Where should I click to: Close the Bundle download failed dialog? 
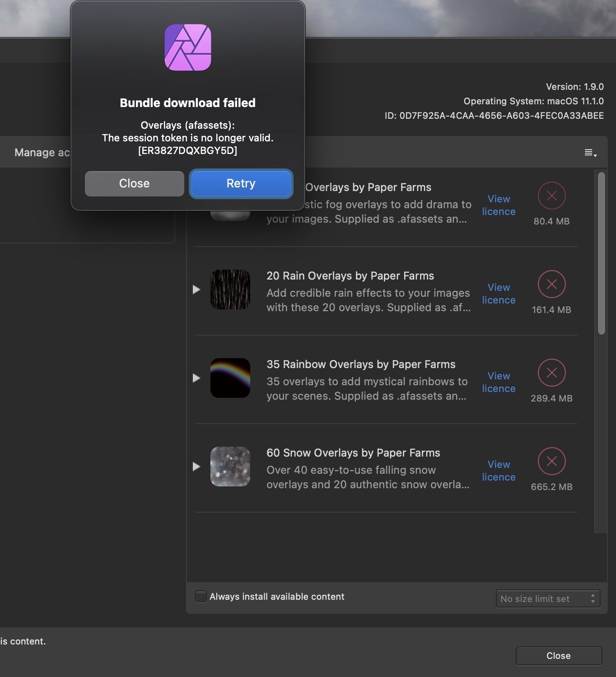point(134,183)
